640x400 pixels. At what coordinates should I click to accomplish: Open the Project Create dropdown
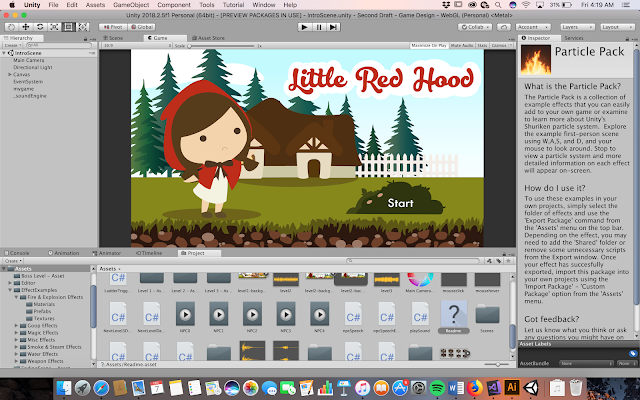[13, 261]
